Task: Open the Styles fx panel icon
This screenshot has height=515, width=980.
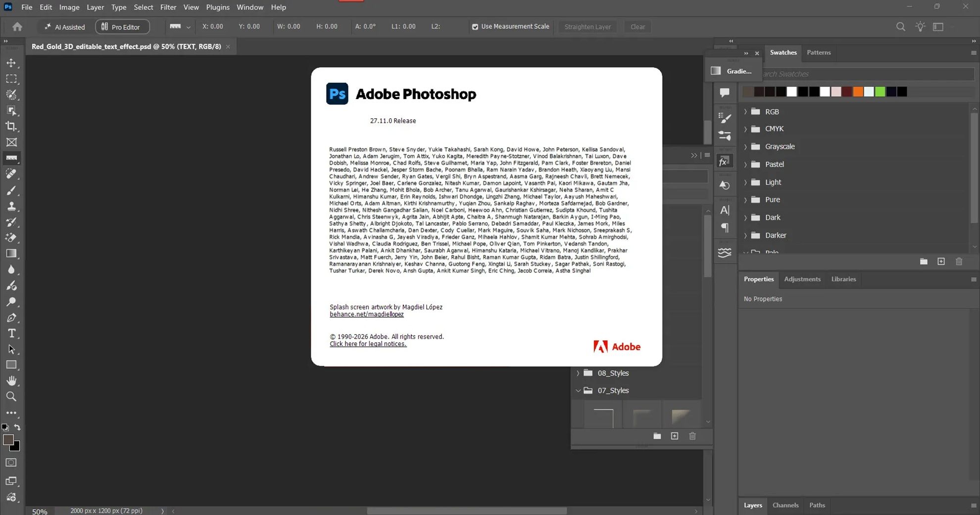Action: click(x=725, y=161)
